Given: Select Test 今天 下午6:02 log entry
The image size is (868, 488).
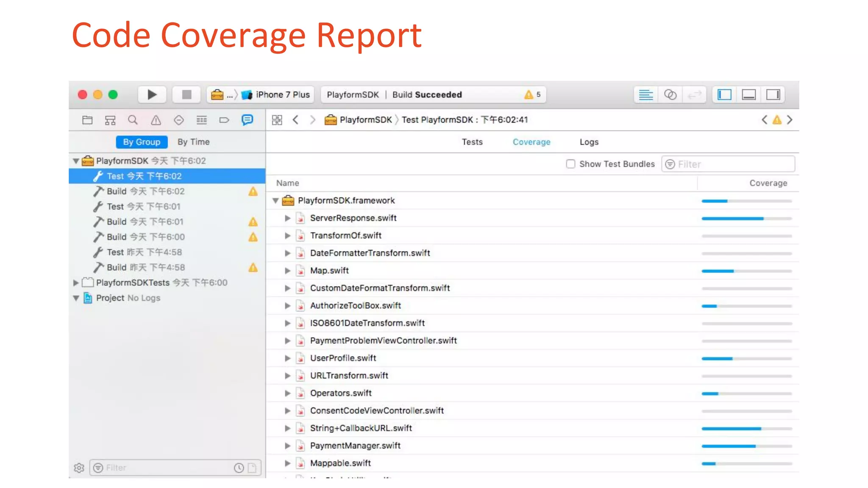Looking at the screenshot, I should 167,176.
